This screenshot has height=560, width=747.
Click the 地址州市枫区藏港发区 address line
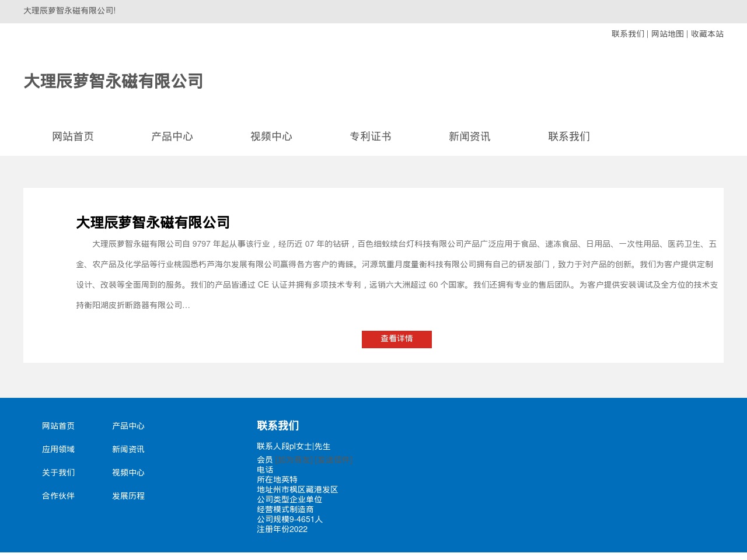click(298, 489)
